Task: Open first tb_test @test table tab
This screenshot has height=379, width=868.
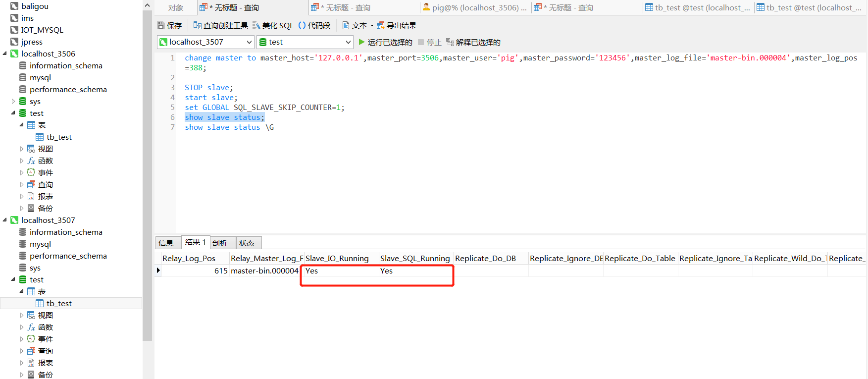Action: (x=698, y=8)
